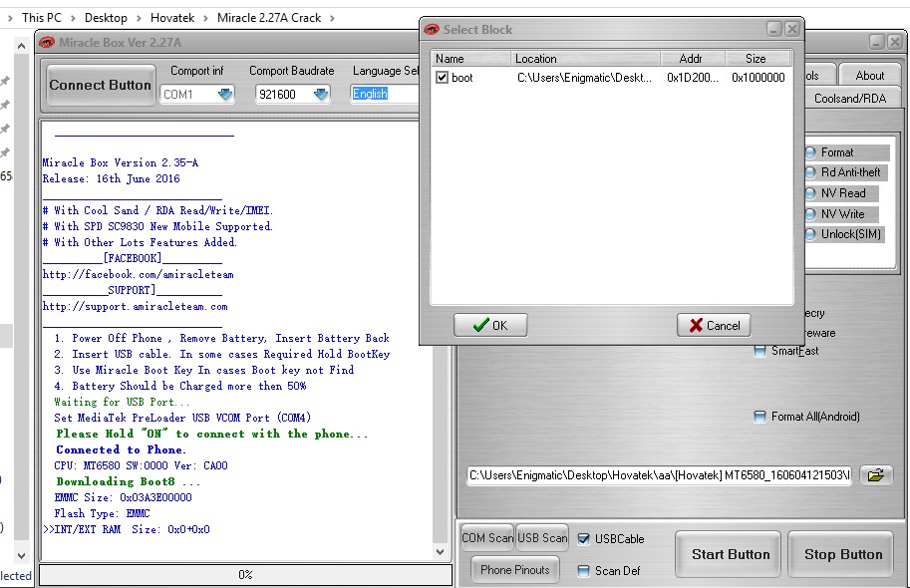The image size is (910, 588).
Task: Click the green checkmark OK button
Action: click(x=490, y=325)
